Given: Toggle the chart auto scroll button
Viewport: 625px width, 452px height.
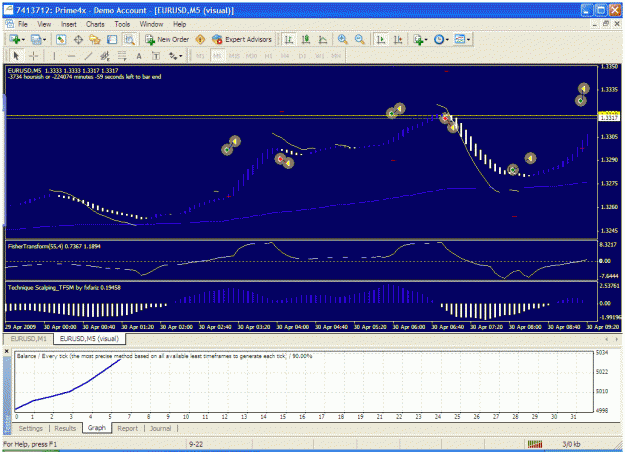Looking at the screenshot, I should [x=381, y=39].
